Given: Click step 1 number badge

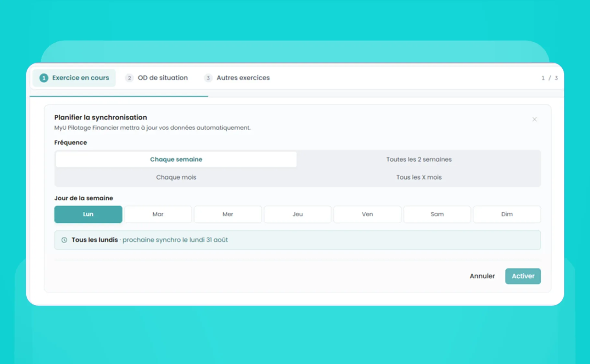Looking at the screenshot, I should pos(44,78).
